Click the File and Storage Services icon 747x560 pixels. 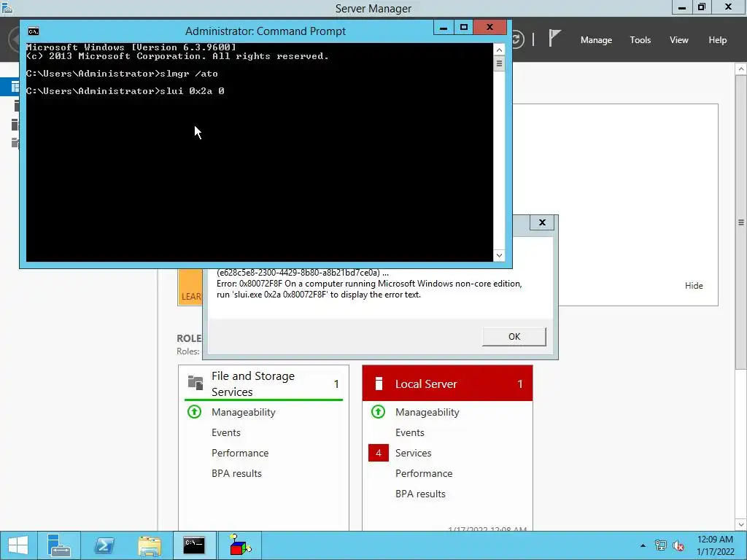click(196, 382)
